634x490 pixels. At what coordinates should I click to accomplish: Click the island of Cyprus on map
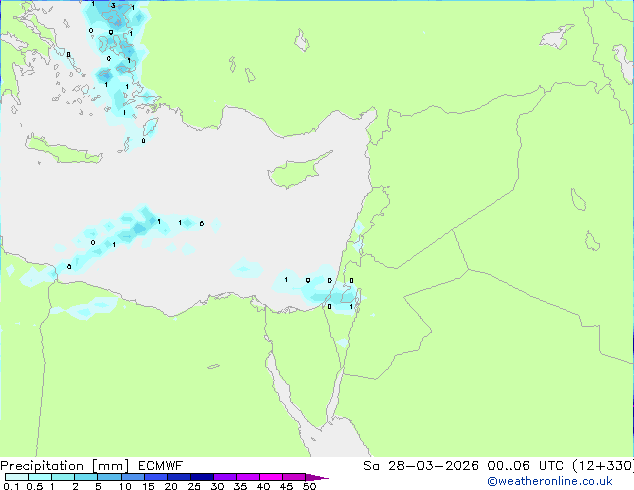coord(297,172)
